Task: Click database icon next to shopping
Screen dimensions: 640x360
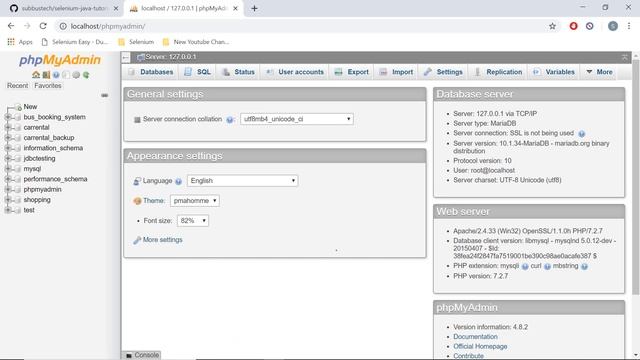Action: tap(17, 200)
